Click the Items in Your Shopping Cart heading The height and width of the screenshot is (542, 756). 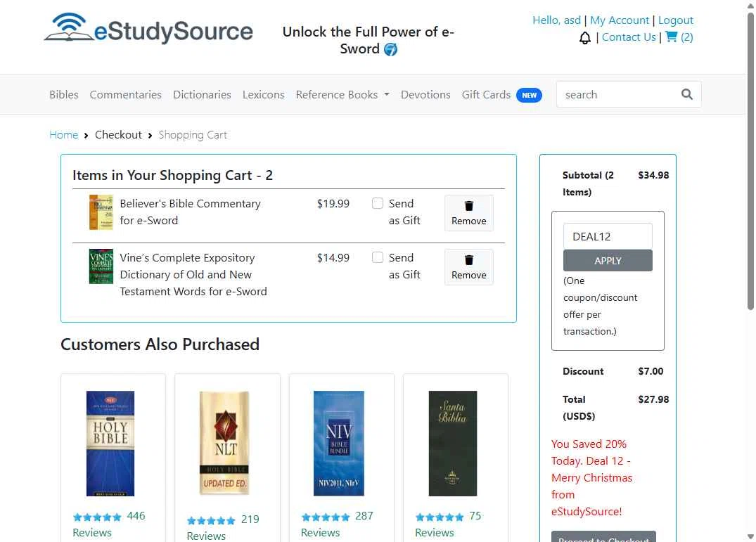pos(172,175)
